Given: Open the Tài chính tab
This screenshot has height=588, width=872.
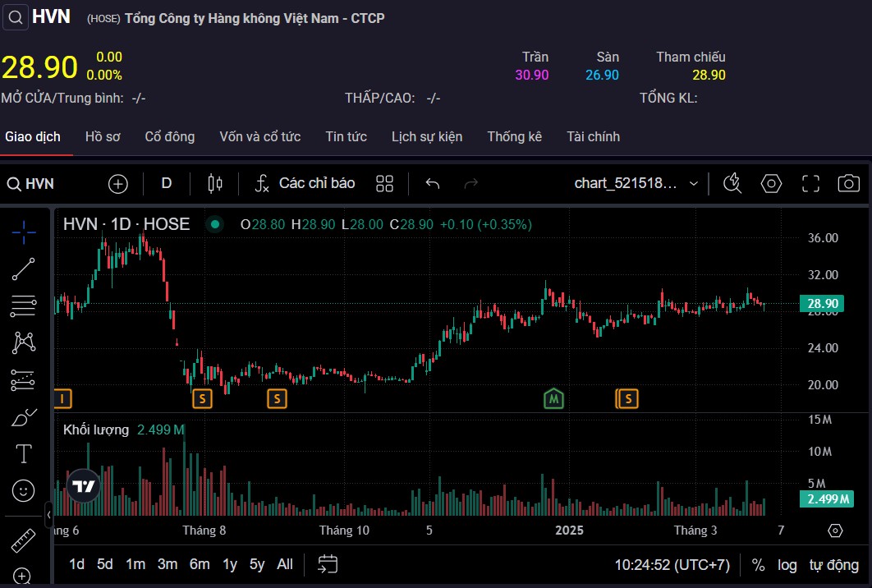Looking at the screenshot, I should point(593,136).
